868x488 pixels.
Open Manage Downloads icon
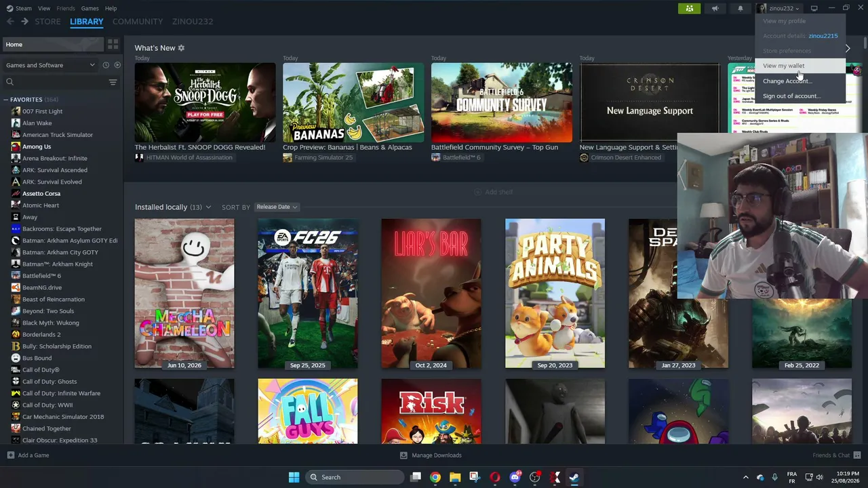403,455
